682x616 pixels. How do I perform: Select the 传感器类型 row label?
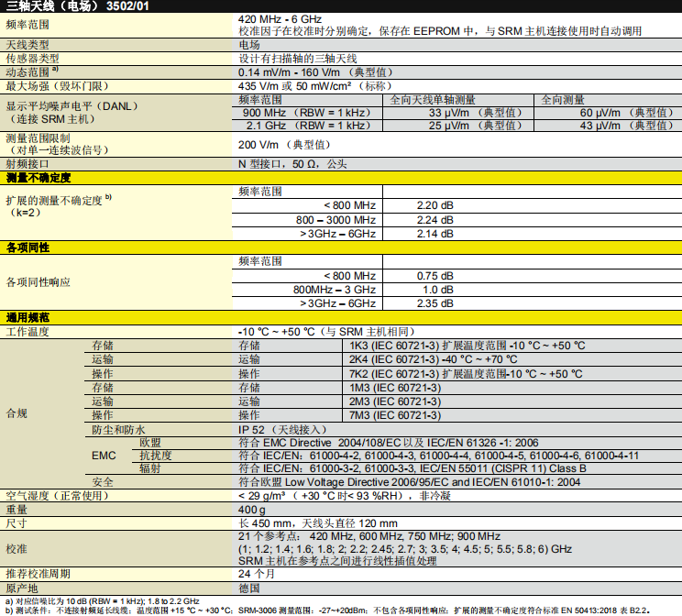click(x=33, y=58)
